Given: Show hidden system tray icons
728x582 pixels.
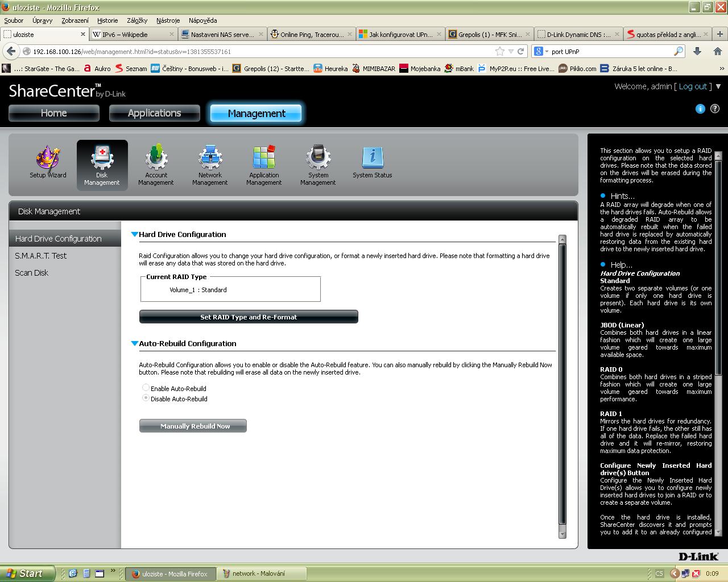Looking at the screenshot, I should point(675,573).
